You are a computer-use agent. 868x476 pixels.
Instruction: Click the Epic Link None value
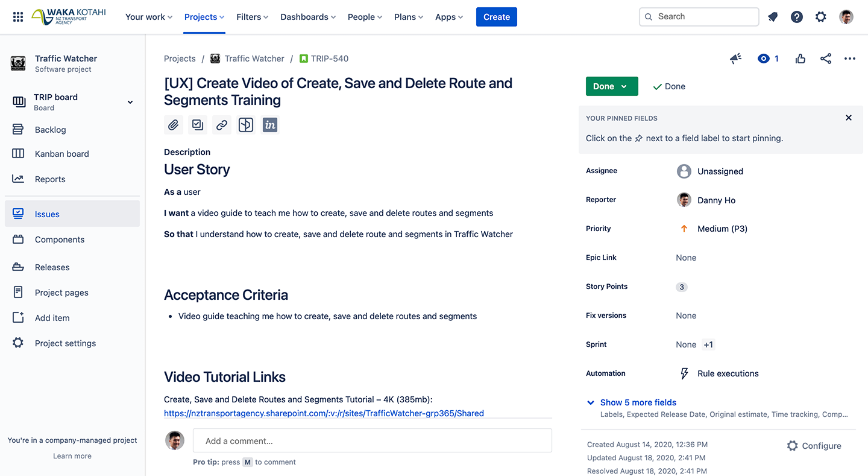coord(686,258)
